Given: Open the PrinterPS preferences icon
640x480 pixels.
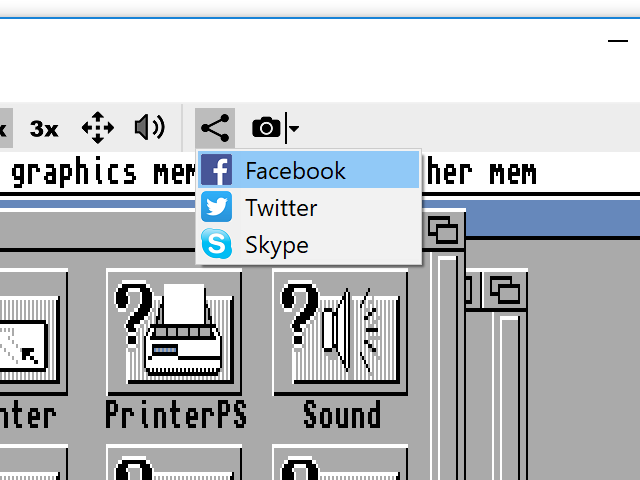Looking at the screenshot, I should click(x=174, y=332).
